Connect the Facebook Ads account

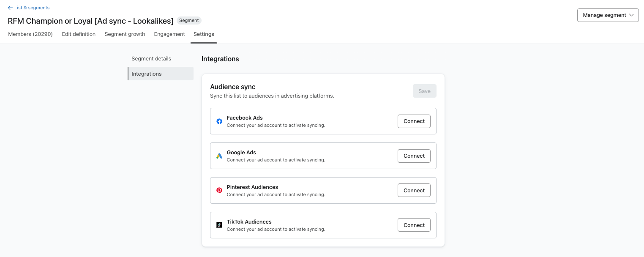tap(414, 121)
